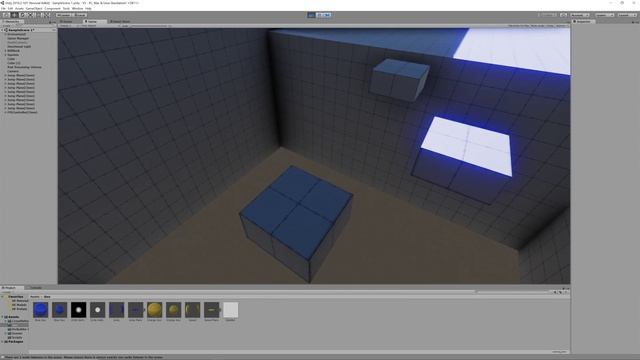Open the Layout dropdown
The width and height of the screenshot is (640, 360).
point(627,15)
